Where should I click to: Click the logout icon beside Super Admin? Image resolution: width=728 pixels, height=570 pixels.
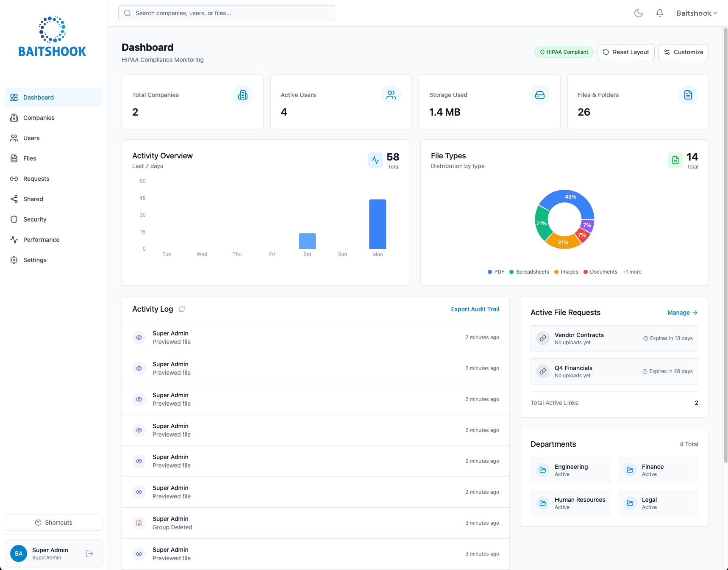point(89,553)
